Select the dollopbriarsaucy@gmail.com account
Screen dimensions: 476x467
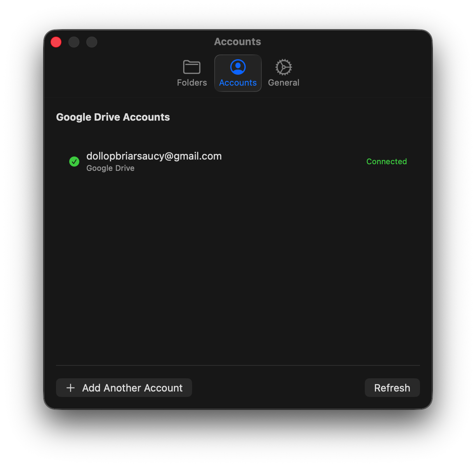[x=154, y=156]
